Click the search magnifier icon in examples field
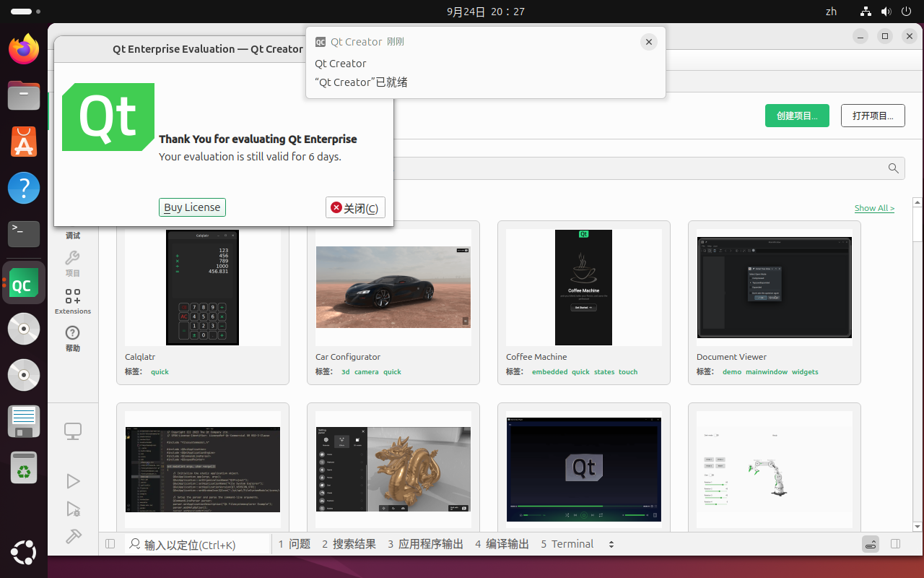The image size is (924, 578). (894, 168)
